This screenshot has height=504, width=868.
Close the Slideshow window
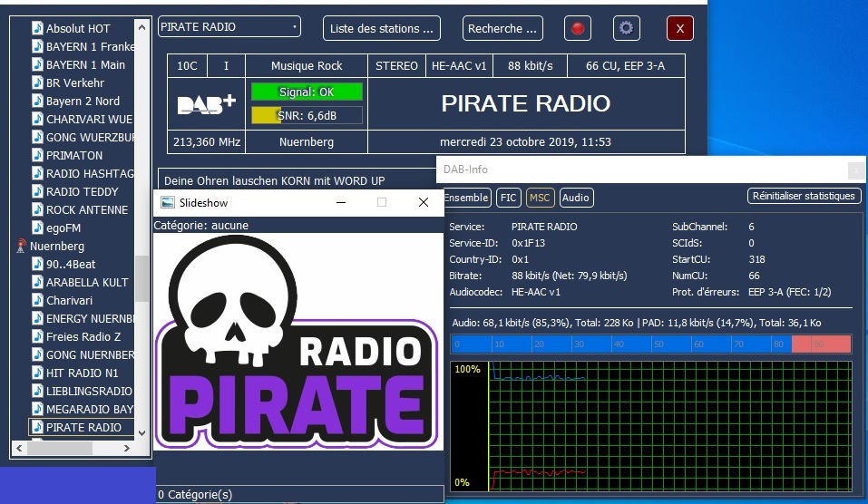(424, 202)
